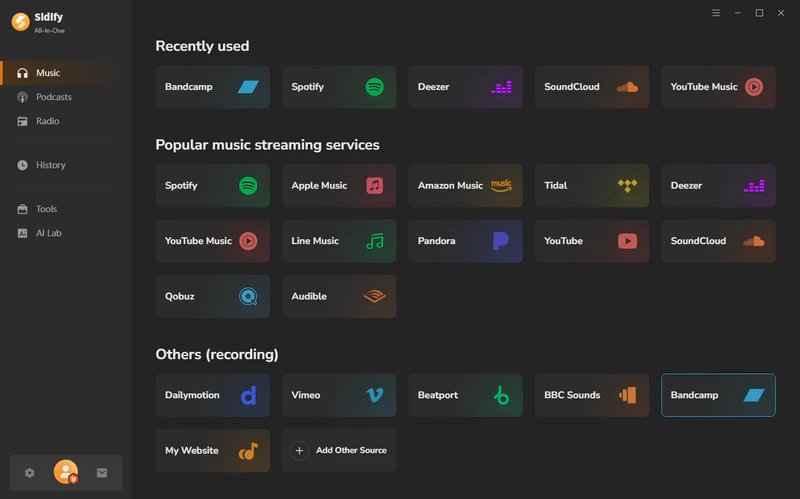Viewport: 800px width, 499px height.
Task: Click the Vimeo v icon
Action: pyautogui.click(x=375, y=395)
